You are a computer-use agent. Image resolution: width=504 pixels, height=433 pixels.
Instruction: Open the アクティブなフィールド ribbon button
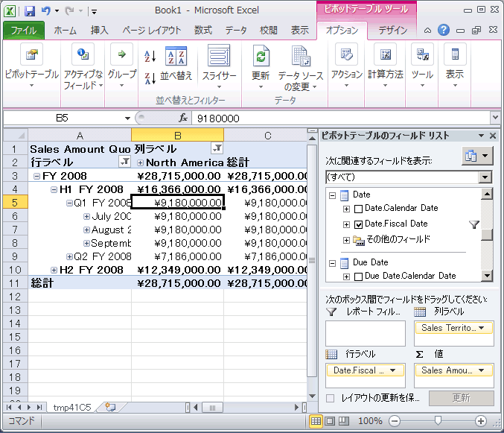[83, 66]
